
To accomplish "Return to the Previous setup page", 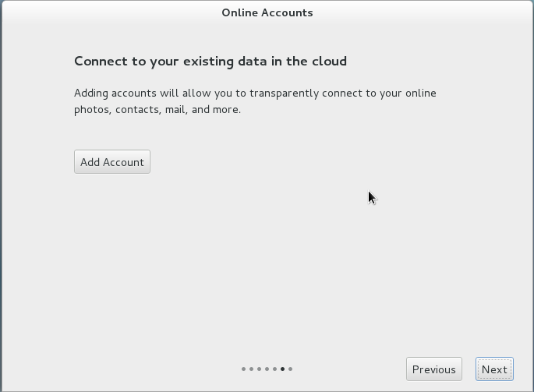I will click(433, 369).
